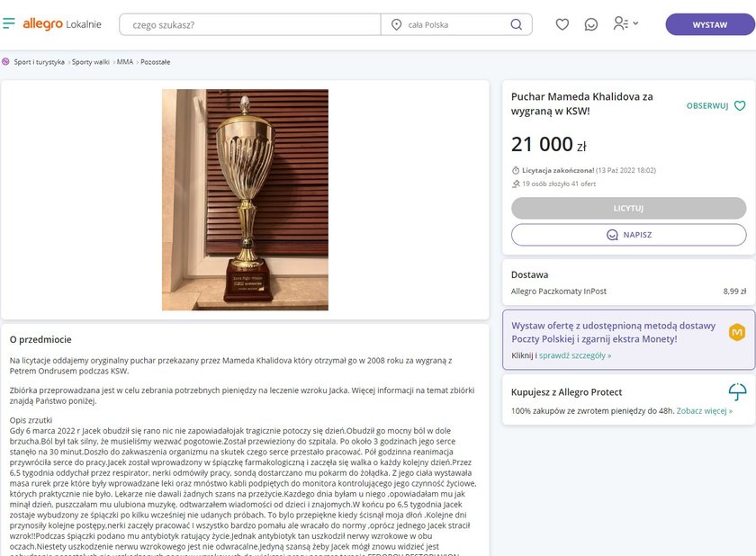Screen dimensions: 756x556
Task: Open the hamburger menu icon
Action: click(9, 23)
